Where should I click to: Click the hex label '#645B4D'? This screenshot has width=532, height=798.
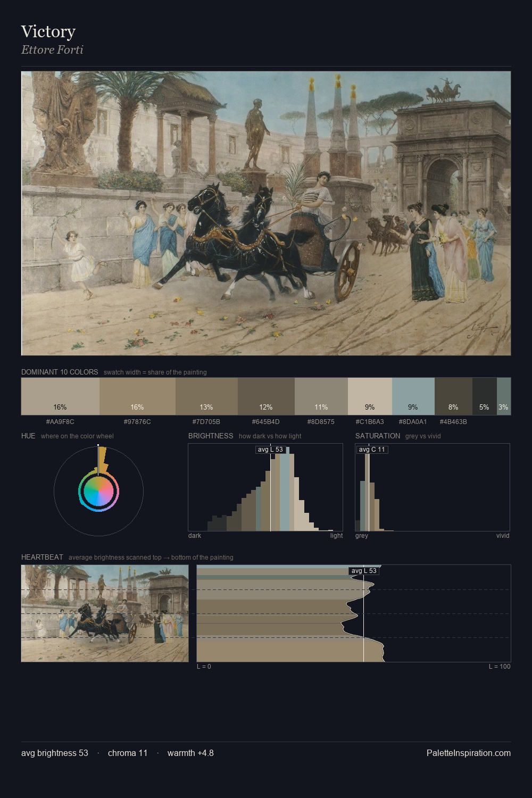(266, 422)
